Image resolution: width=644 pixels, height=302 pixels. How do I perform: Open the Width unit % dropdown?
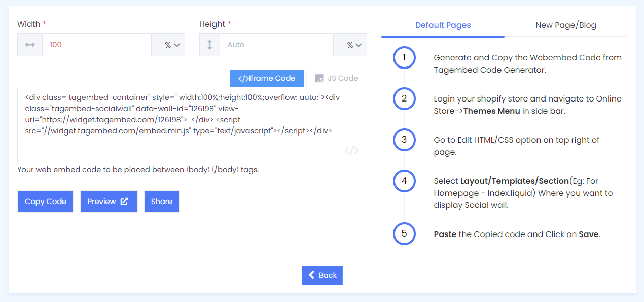click(168, 45)
